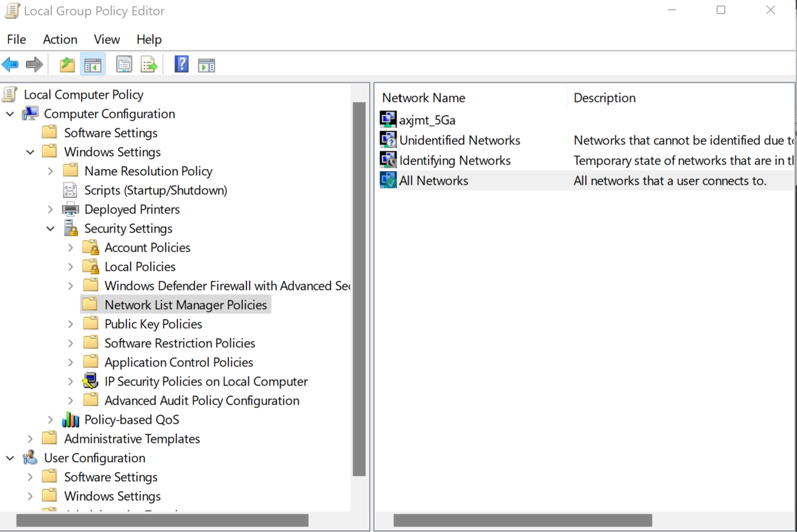797x532 pixels.
Task: Collapse the Security Settings tree node
Action: (x=50, y=229)
